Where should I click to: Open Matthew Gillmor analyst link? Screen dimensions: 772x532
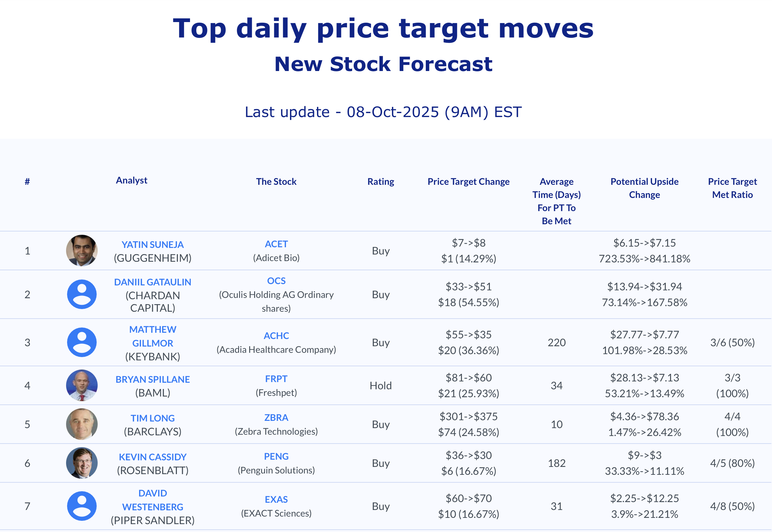pos(152,336)
